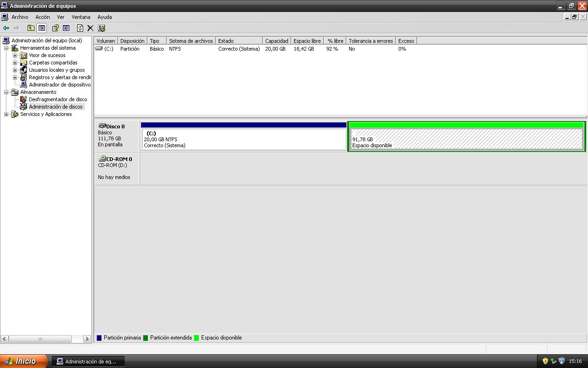Sort by the Espacio libre column header
The height and width of the screenshot is (368, 588).
[307, 41]
